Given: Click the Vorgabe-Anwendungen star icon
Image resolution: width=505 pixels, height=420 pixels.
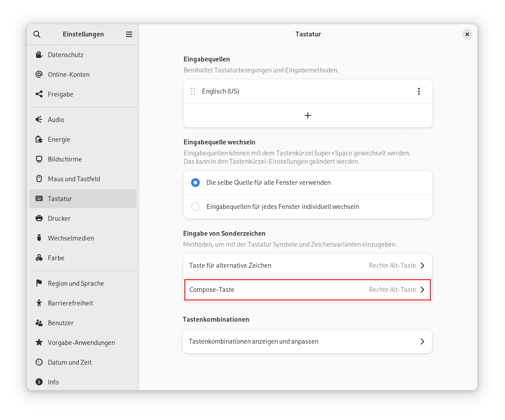Looking at the screenshot, I should pos(39,342).
